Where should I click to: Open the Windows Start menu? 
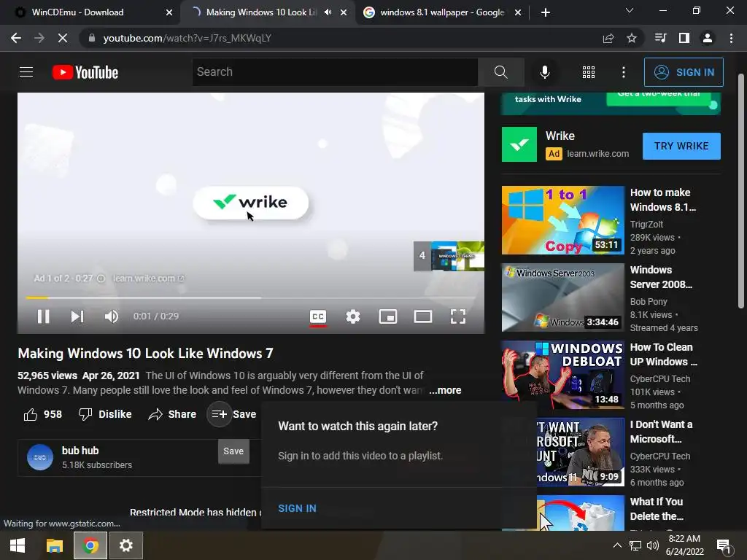click(18, 545)
